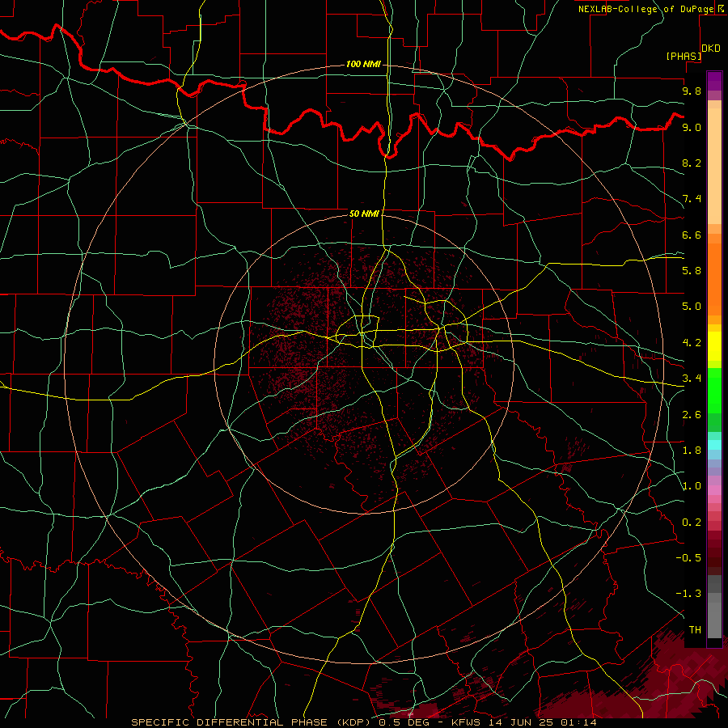Image resolution: width=728 pixels, height=728 pixels.
Task: Click the 9.8 scale value
Action: pyautogui.click(x=692, y=91)
